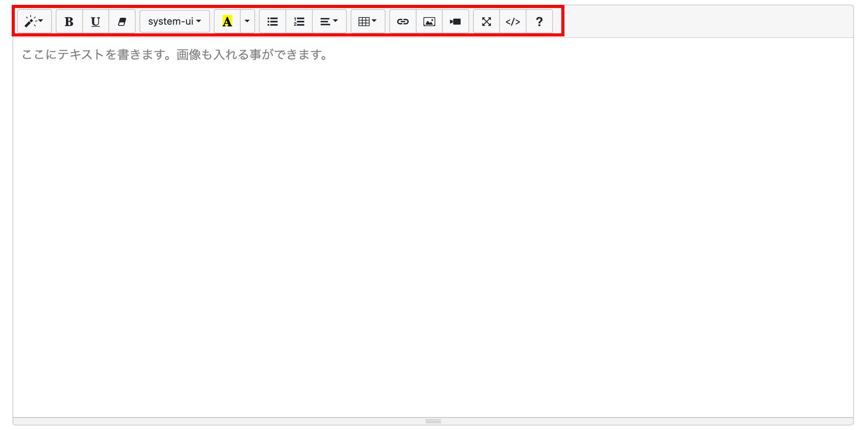
Task: Click the eraser Remove Font Style icon
Action: pyautogui.click(x=122, y=22)
